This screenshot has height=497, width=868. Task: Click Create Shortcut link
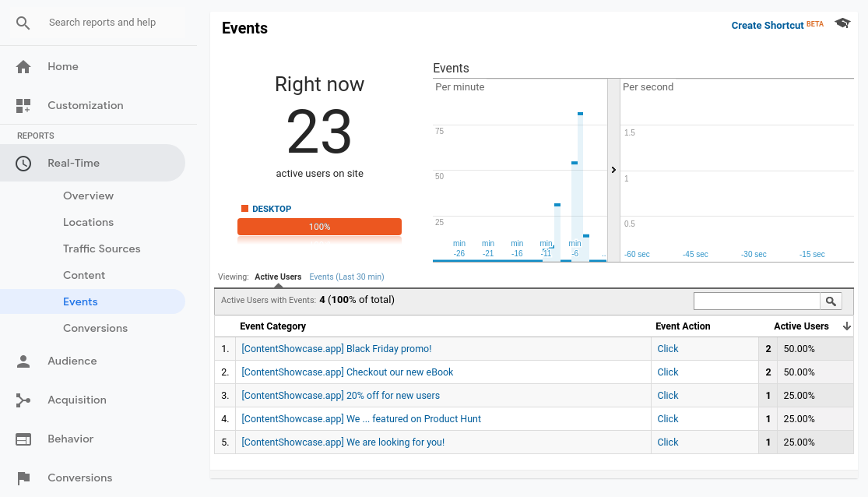(767, 26)
